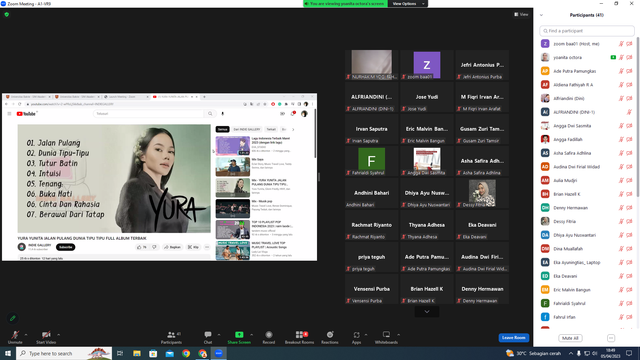Click YouTube voice search microphone icon
Screen dimensions: 640x360
coord(222,114)
